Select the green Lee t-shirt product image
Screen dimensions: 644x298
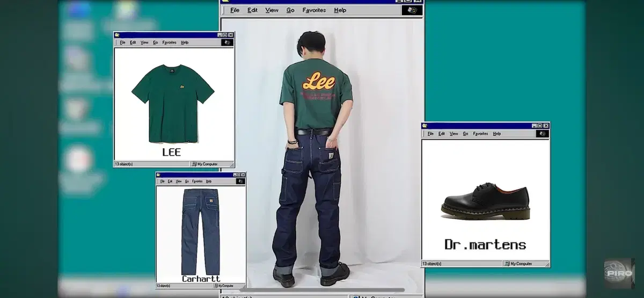coord(173,104)
